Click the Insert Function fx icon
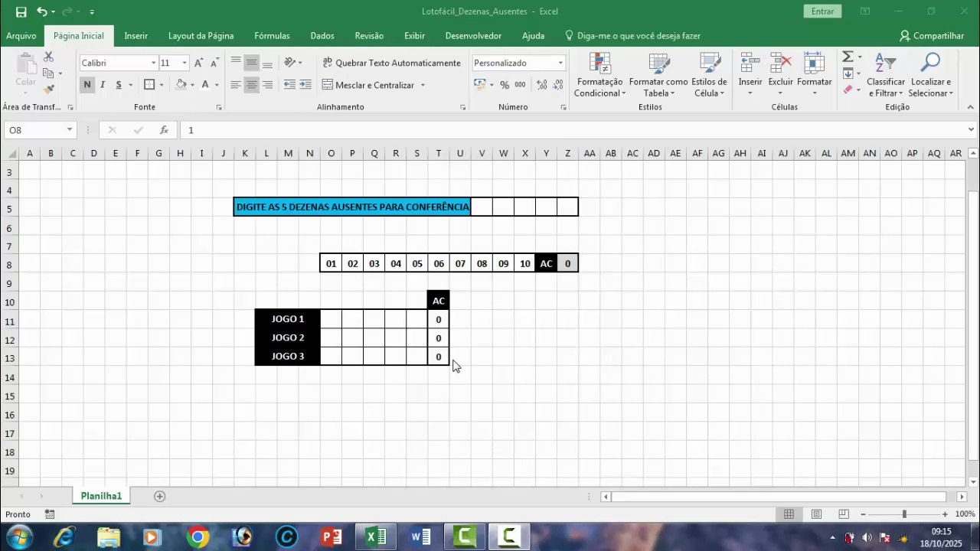980x551 pixels. point(164,130)
